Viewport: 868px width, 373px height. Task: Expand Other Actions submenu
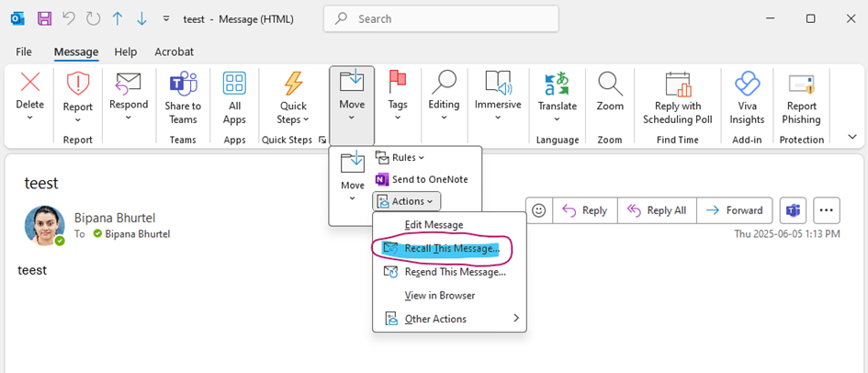click(449, 319)
